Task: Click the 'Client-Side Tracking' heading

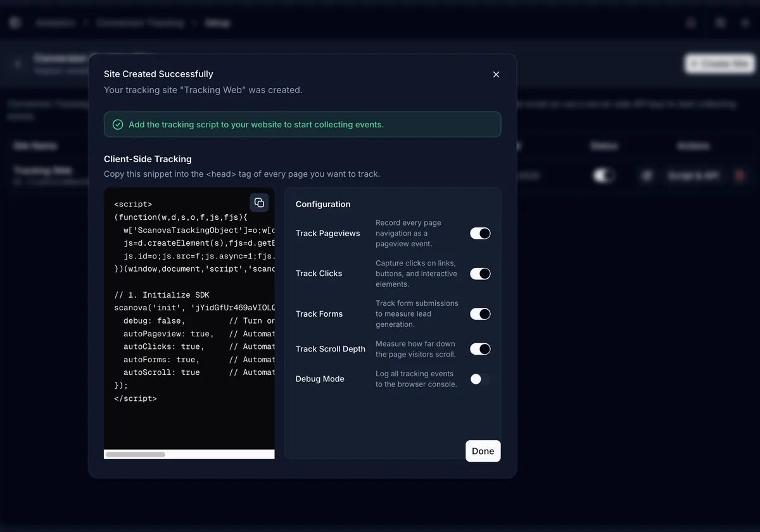Action: click(148, 159)
